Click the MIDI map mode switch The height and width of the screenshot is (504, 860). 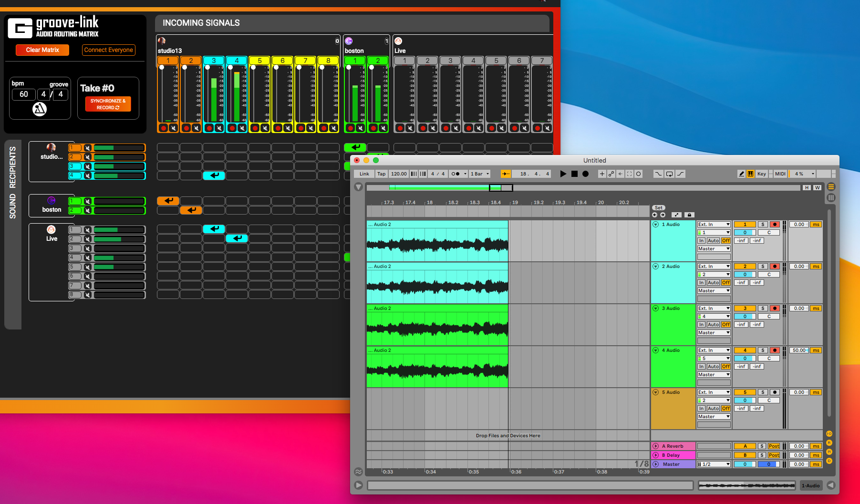(780, 174)
